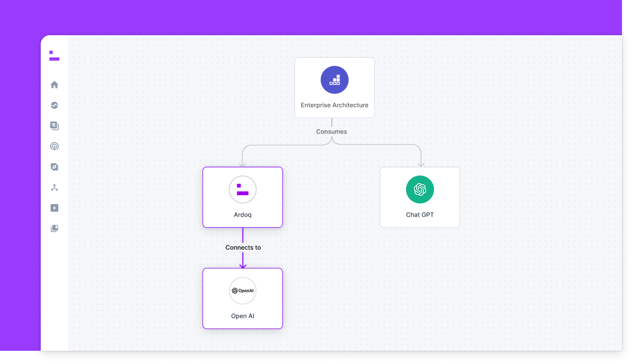Click the green OpenAI logo on Chat GPT
The width and height of the screenshot is (633, 364).
click(419, 189)
